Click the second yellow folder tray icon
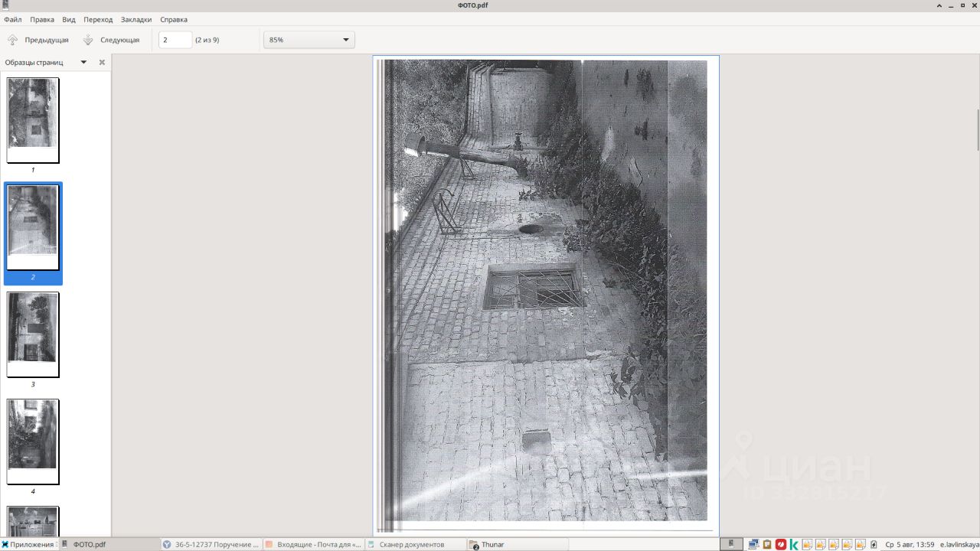980x551 pixels. (821, 545)
